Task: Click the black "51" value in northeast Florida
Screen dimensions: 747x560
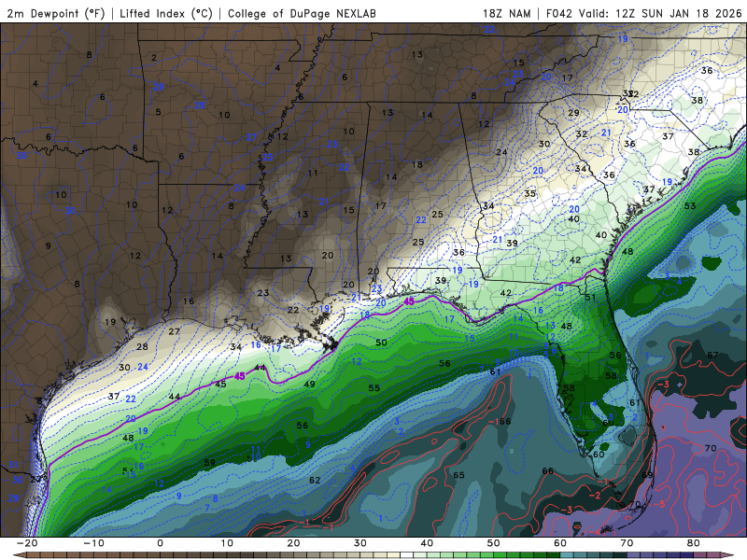Action: coord(590,297)
